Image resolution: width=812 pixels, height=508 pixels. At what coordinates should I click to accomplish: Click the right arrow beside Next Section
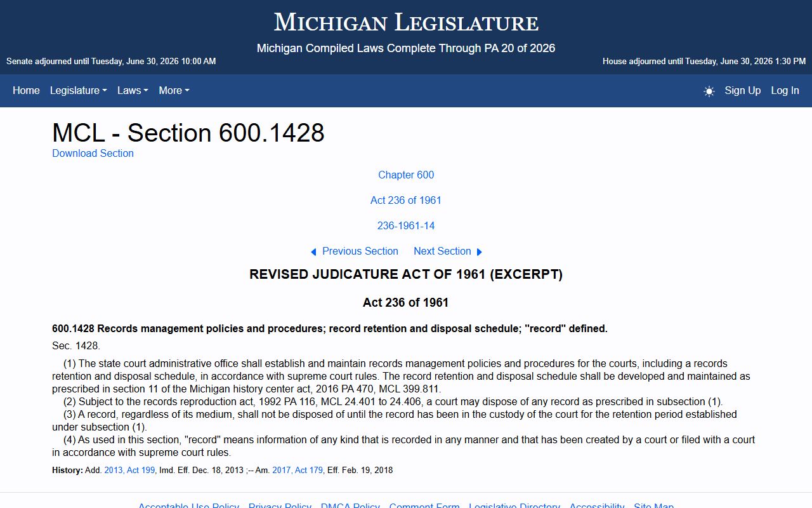[480, 252]
